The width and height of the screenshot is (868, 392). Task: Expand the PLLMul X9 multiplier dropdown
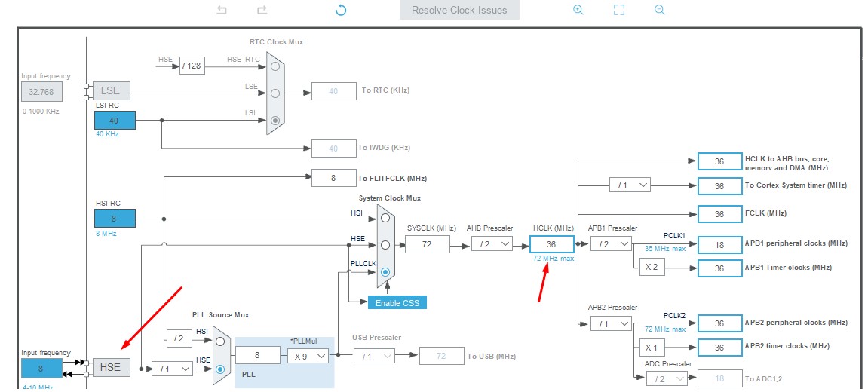click(x=308, y=355)
